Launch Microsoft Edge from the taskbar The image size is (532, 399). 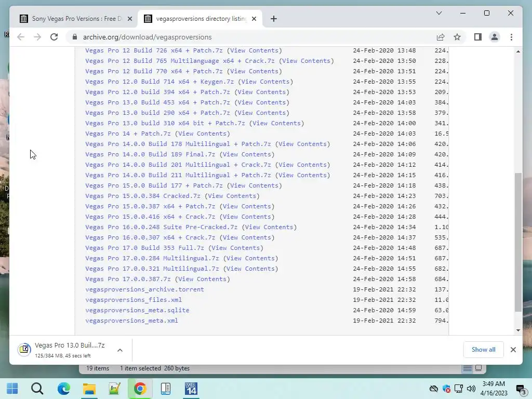63,389
